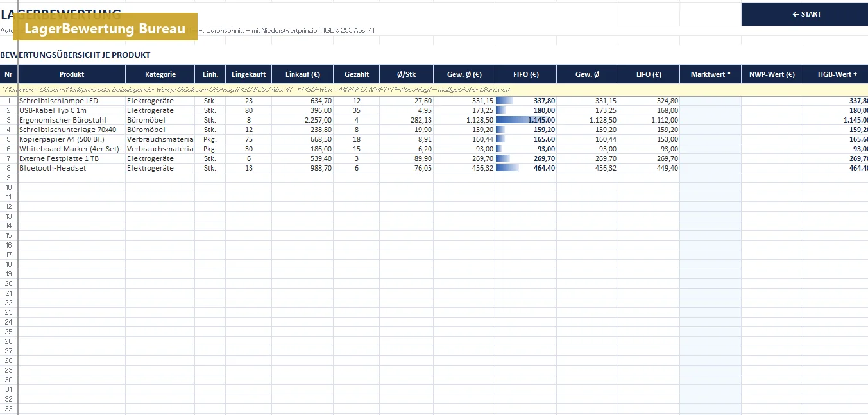
Task: Select the FIFO value 165,60 with data bar
Action: point(526,139)
